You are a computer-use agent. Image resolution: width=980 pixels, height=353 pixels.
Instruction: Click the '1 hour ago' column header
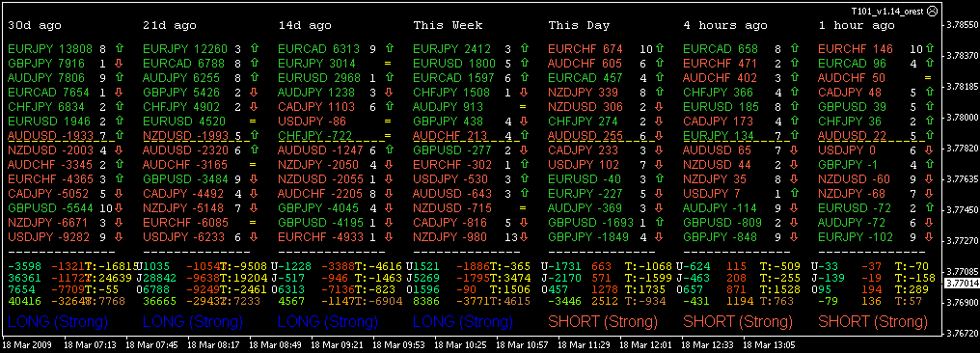click(857, 26)
